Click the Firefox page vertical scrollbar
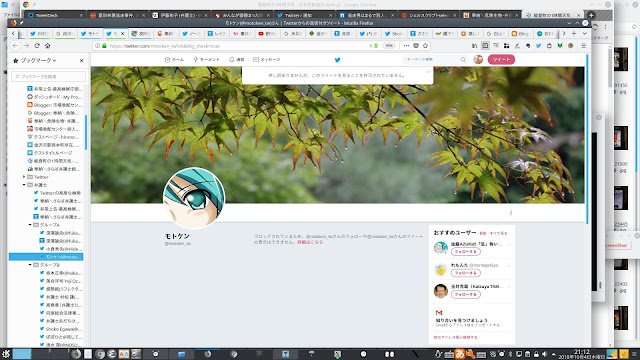The width and height of the screenshot is (640, 360). coord(588,139)
